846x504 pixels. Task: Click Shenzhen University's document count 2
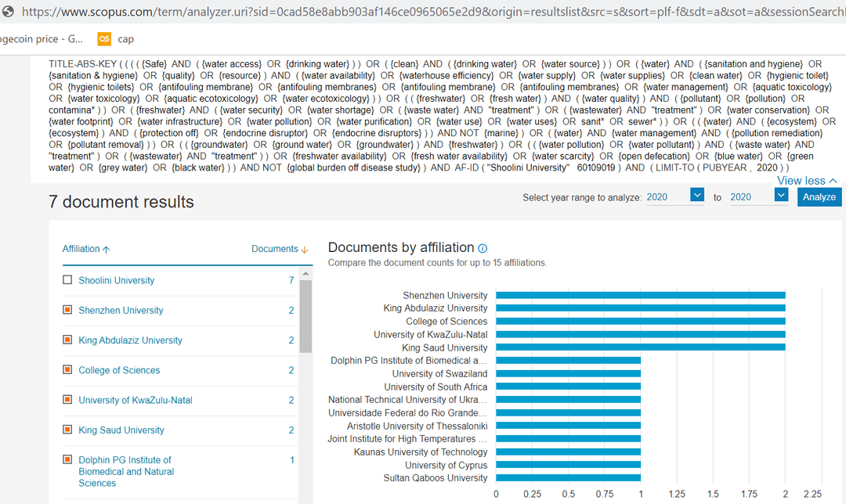pyautogui.click(x=291, y=311)
